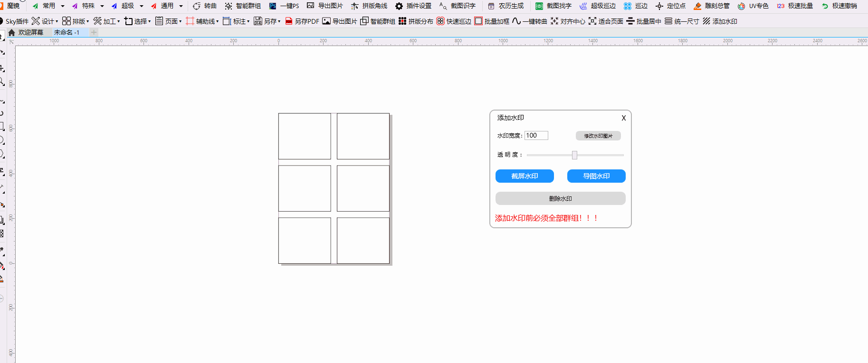The height and width of the screenshot is (363, 868).
Task: Click the 一键转曲 wave icon
Action: coord(516,21)
